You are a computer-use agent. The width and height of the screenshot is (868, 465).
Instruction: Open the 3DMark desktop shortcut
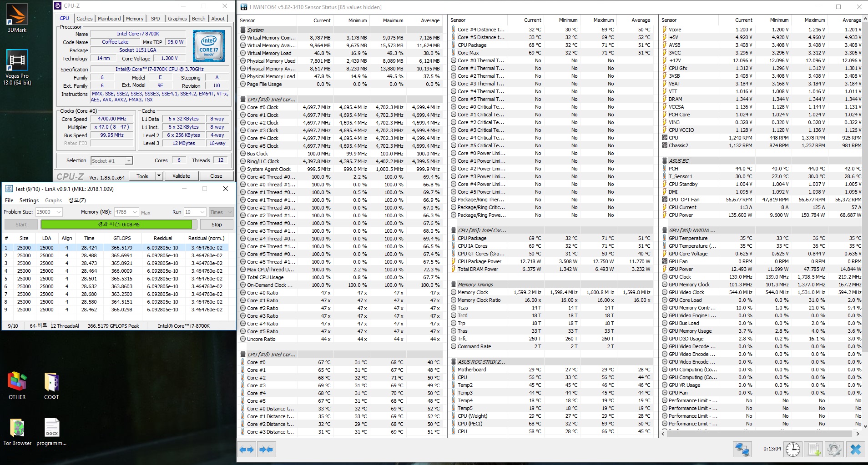[x=17, y=18]
